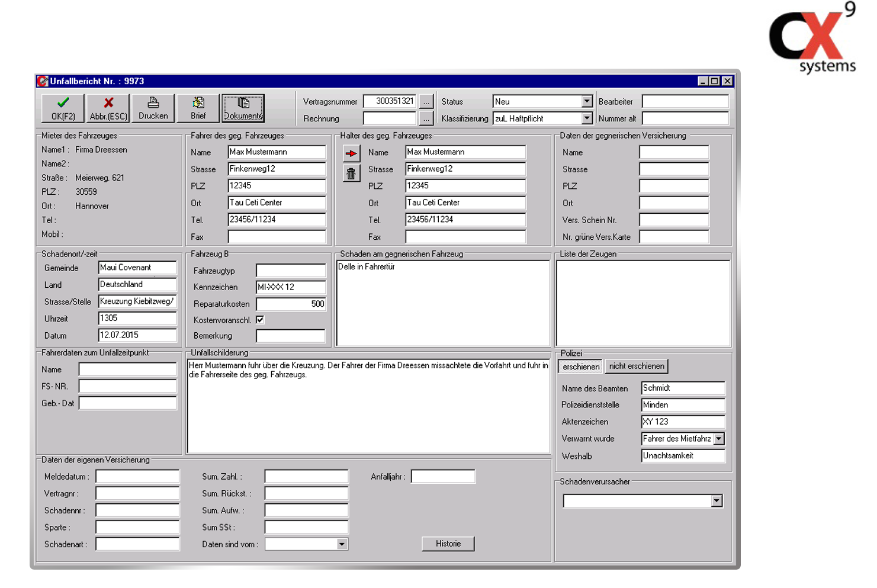Click the Unfallbericht application icon in the titlebar
The width and height of the screenshot is (877, 588).
44,81
